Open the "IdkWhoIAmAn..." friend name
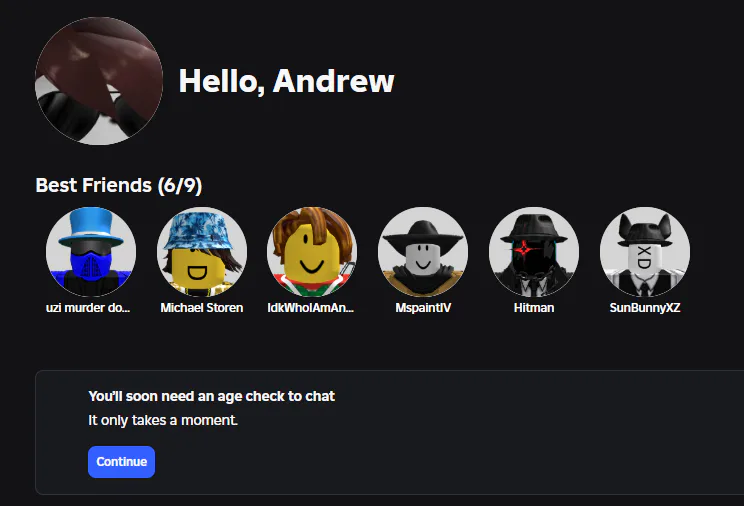 311,308
